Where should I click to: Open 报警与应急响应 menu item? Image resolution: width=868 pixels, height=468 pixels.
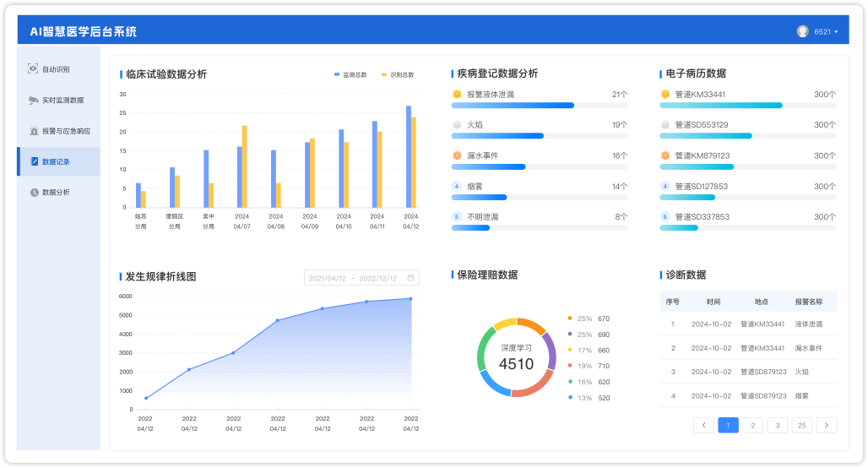[58, 131]
